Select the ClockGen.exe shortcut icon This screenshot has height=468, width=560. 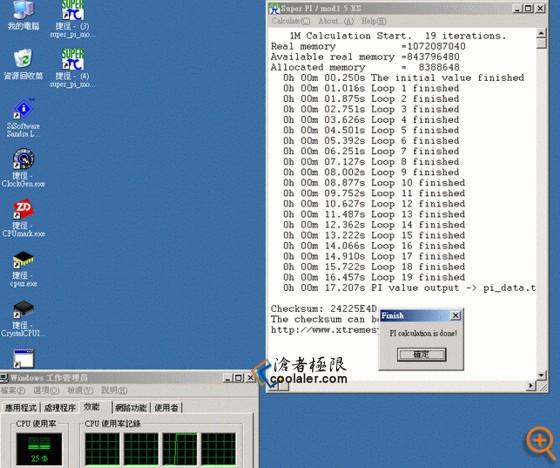click(23, 168)
